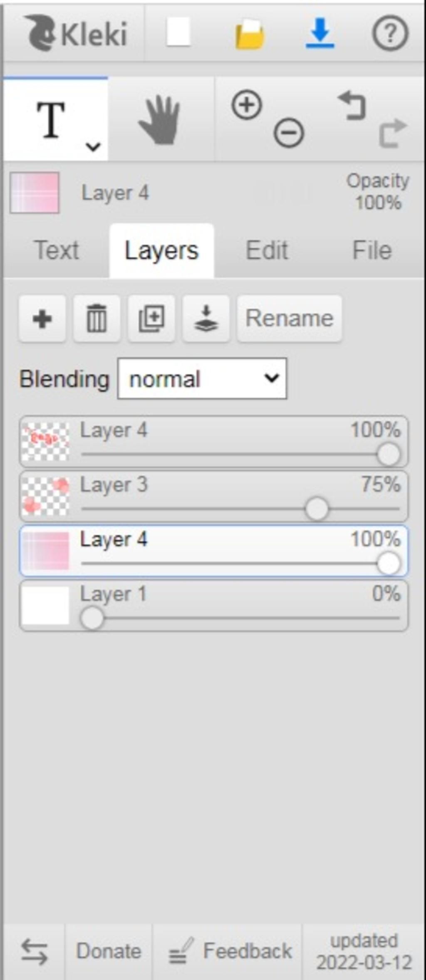Click Layer 3 opacity slider handle
Viewport: 426px width, 980px height.
tap(317, 509)
